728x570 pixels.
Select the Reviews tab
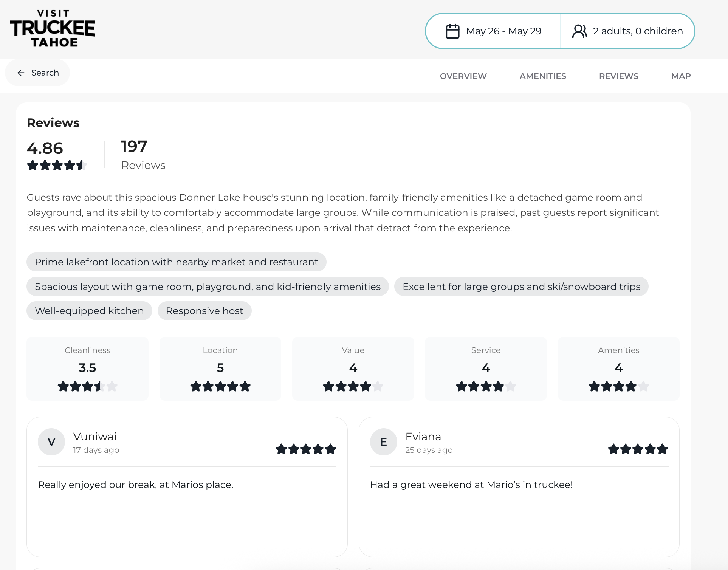(618, 76)
